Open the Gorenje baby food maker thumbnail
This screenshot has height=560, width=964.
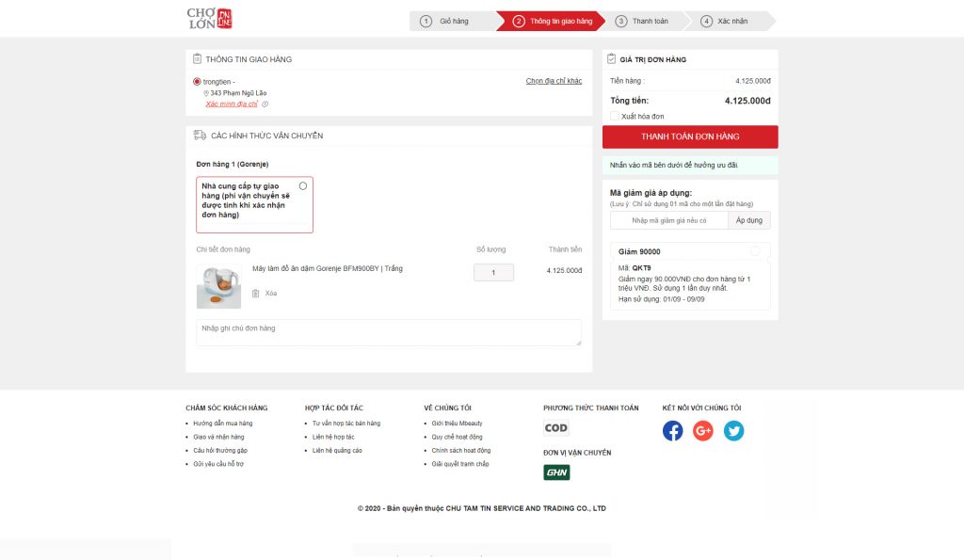point(218,286)
